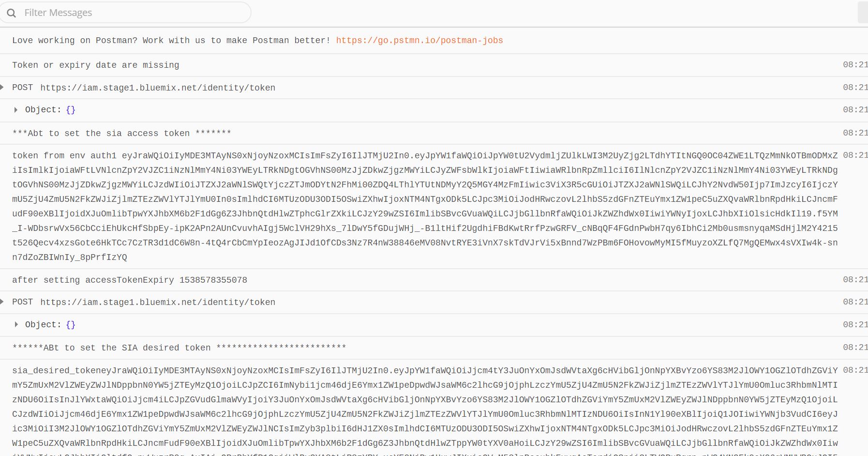The height and width of the screenshot is (456, 868).
Task: Click inside the Filter Messages input field
Action: point(126,13)
